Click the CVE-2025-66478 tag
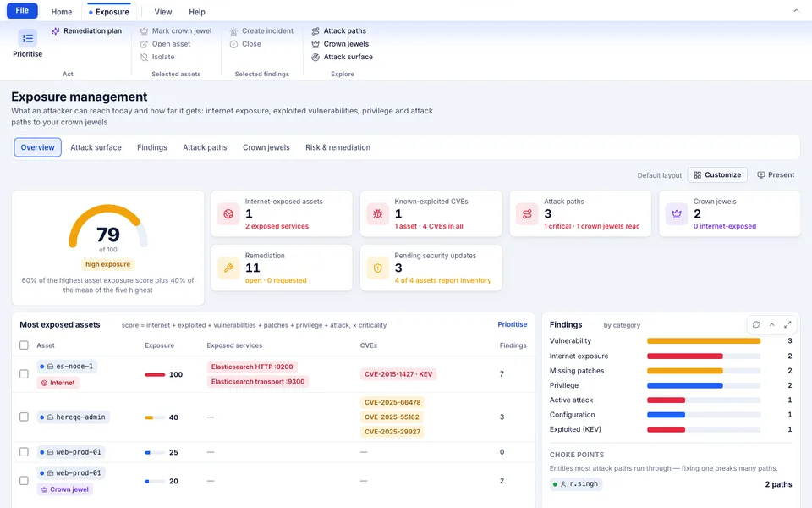This screenshot has width=812, height=508. [392, 402]
